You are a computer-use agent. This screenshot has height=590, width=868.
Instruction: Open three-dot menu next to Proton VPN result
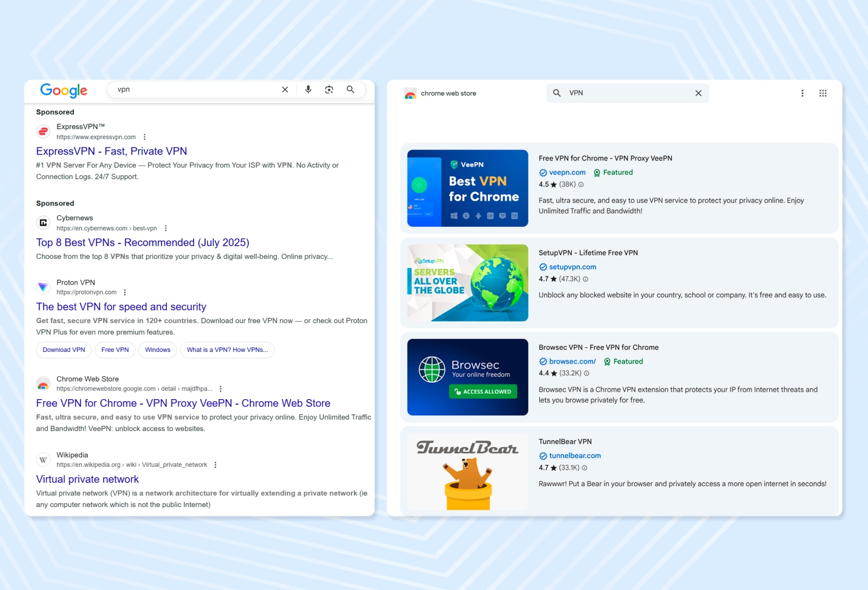125,292
